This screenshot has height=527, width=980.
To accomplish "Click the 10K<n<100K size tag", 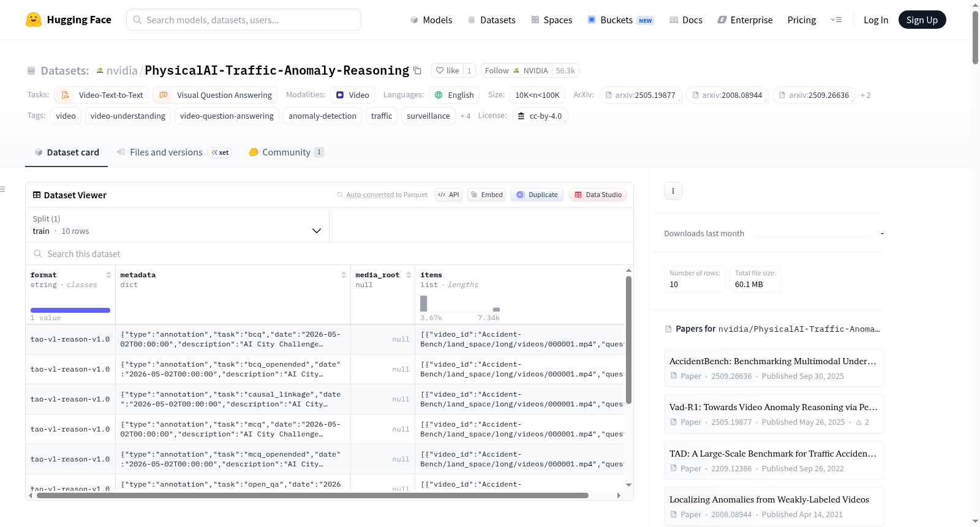I will click(x=537, y=95).
